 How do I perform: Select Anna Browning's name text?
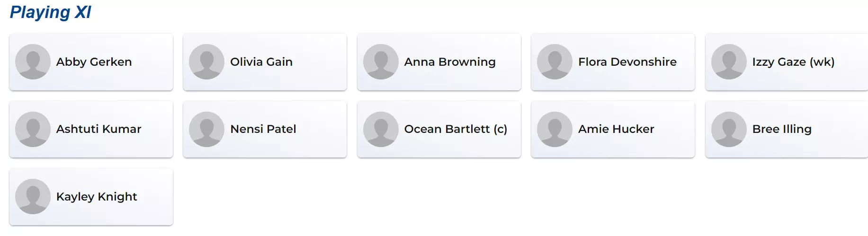449,62
